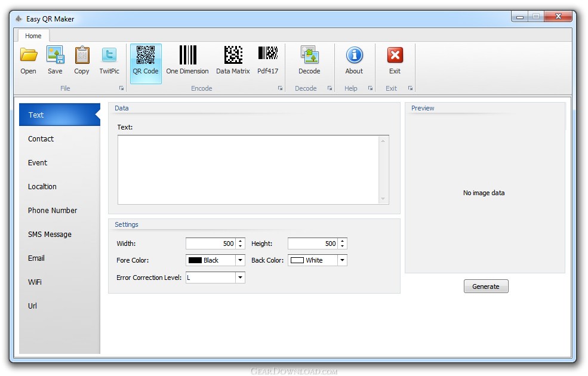Viewport: 588px width, 376px height.
Task: Select the Text data type
Action: tap(60, 115)
